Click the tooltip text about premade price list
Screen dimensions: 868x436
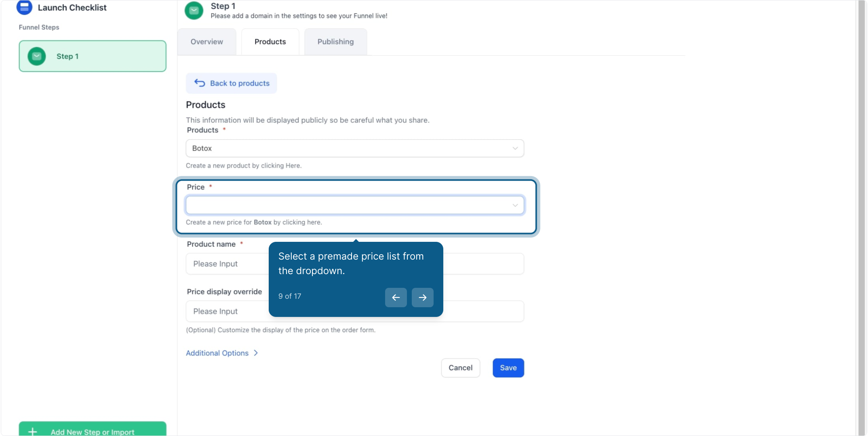click(x=351, y=264)
